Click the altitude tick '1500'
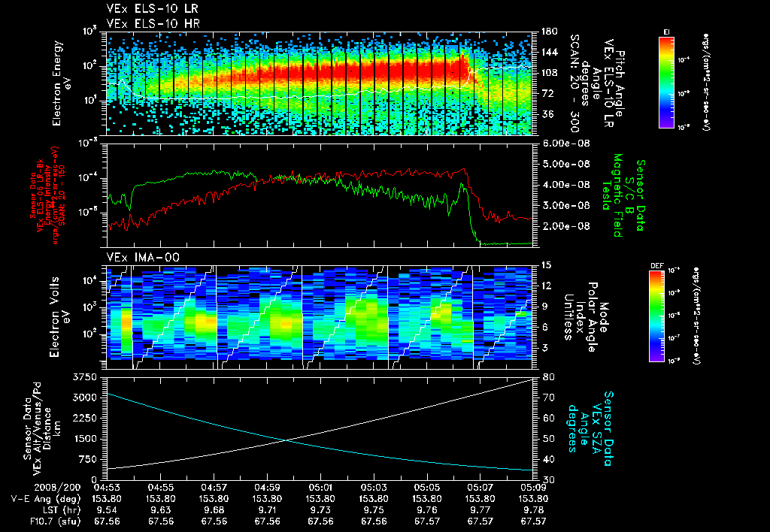Image resolution: width=770 pixels, height=532 pixels. 85,439
